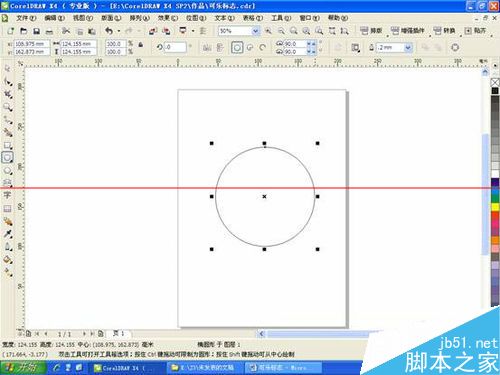Click the Undo arrow icon

(x=109, y=31)
